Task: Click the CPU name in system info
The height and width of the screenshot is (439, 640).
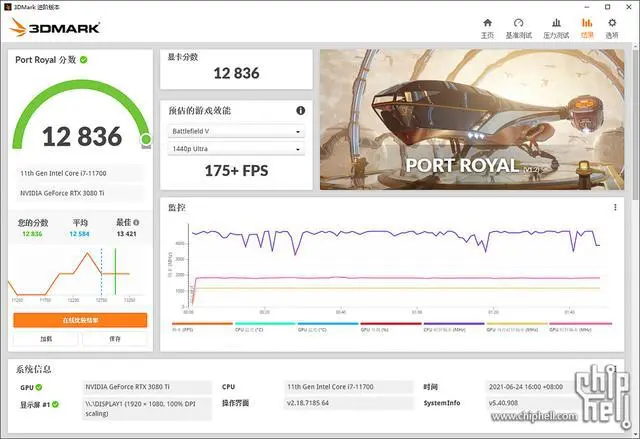Action: point(349,387)
